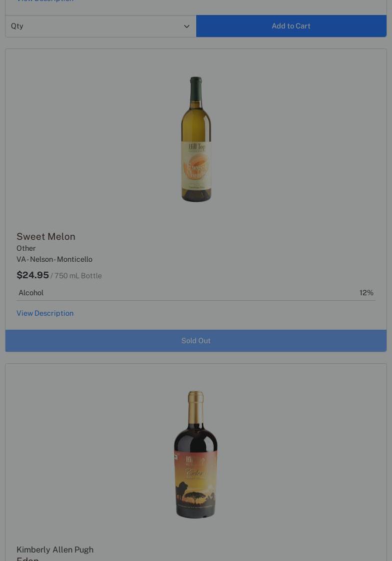Click the Add to Cart button

click(291, 26)
